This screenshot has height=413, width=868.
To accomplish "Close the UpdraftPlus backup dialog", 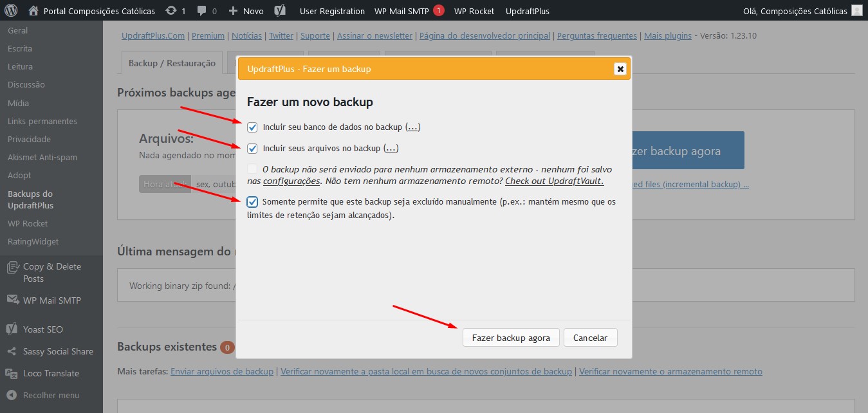I will pos(620,69).
